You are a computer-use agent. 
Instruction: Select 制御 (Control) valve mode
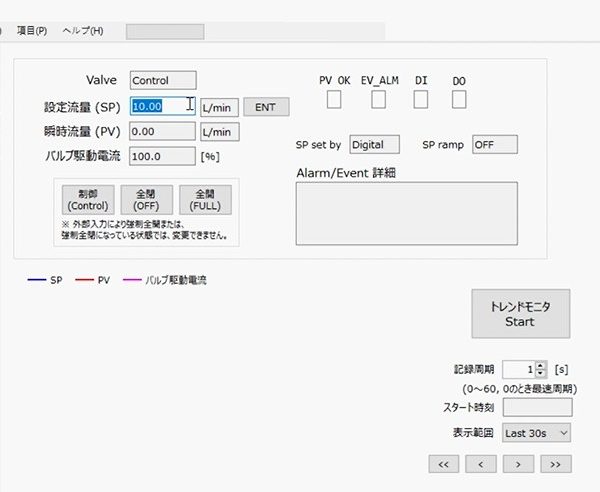click(x=87, y=200)
